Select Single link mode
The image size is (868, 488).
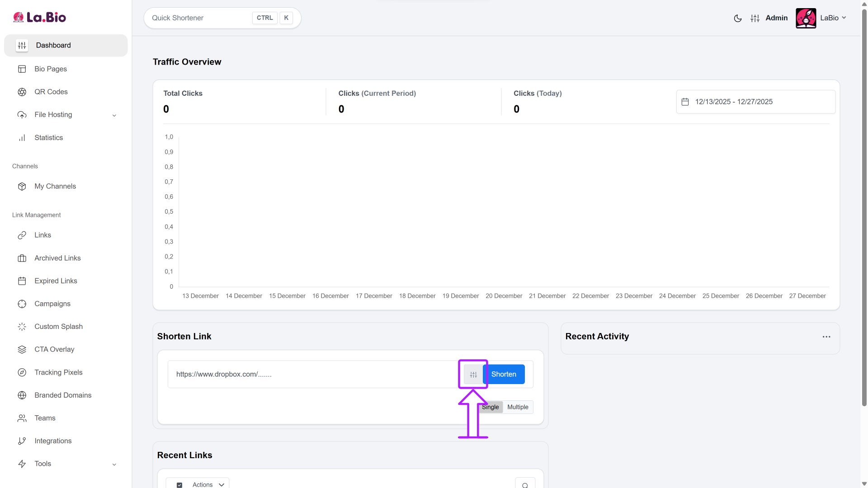point(491,407)
